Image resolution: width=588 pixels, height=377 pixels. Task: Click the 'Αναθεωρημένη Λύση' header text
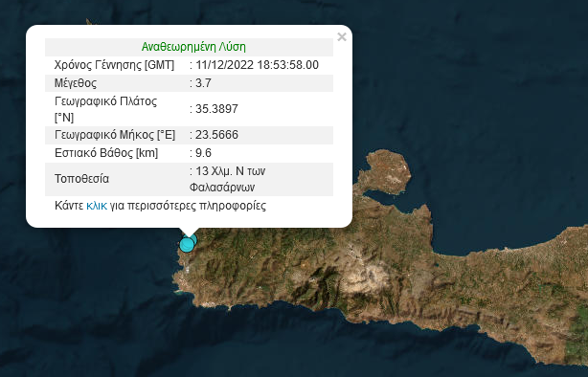[x=193, y=47]
